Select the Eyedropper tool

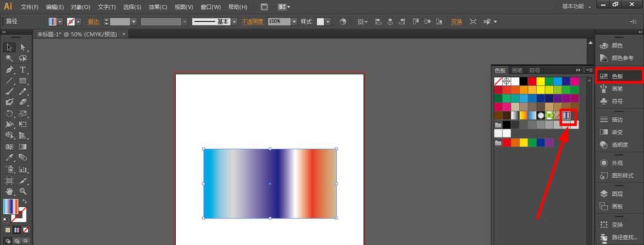pyautogui.click(x=10, y=158)
